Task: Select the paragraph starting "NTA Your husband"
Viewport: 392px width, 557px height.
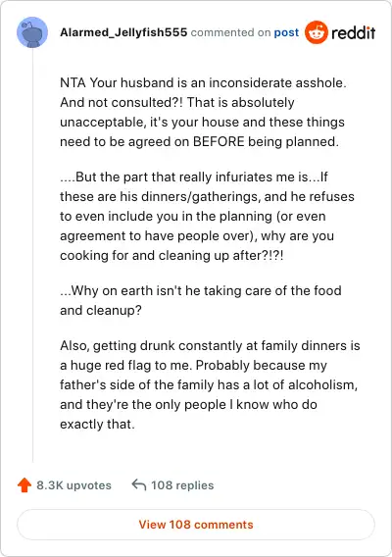Action: 203,112
